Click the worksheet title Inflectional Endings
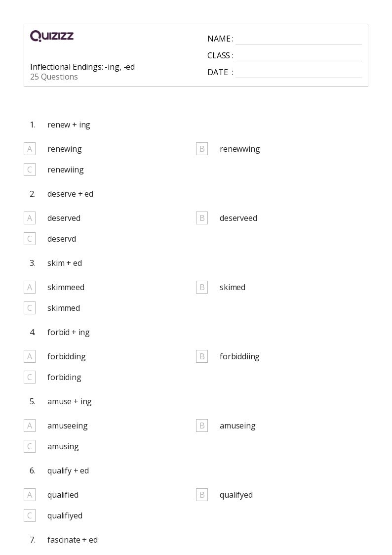The image size is (392, 555). (x=82, y=67)
